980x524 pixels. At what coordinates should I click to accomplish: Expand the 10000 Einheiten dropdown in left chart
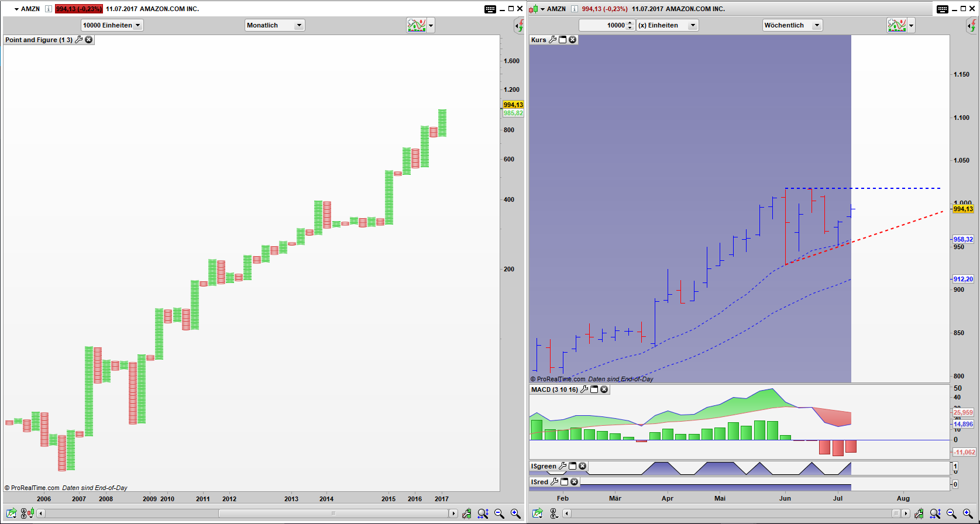[x=112, y=25]
